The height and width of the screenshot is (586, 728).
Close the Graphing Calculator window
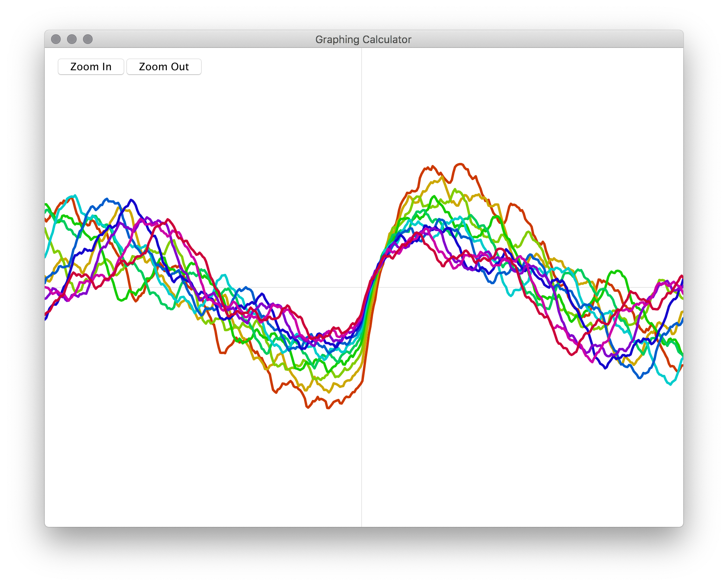56,39
